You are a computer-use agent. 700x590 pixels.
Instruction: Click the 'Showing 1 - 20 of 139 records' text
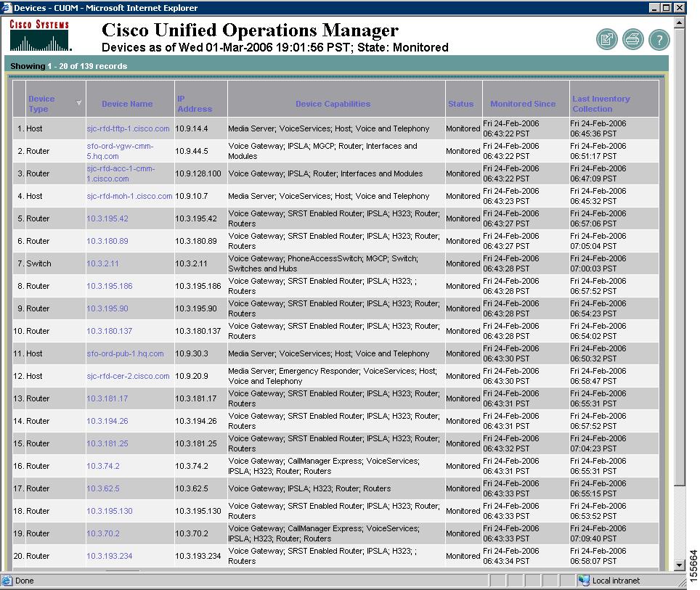pyautogui.click(x=69, y=66)
